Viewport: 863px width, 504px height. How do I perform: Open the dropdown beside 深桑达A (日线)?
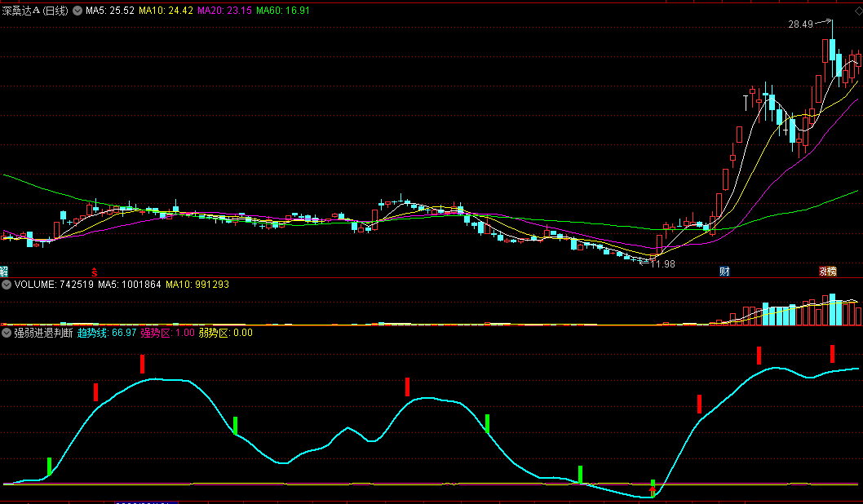(77, 11)
